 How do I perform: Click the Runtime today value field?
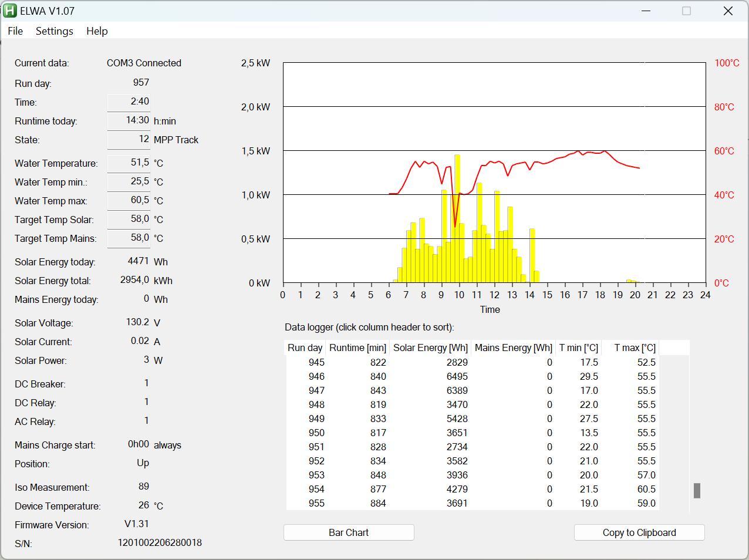click(129, 120)
